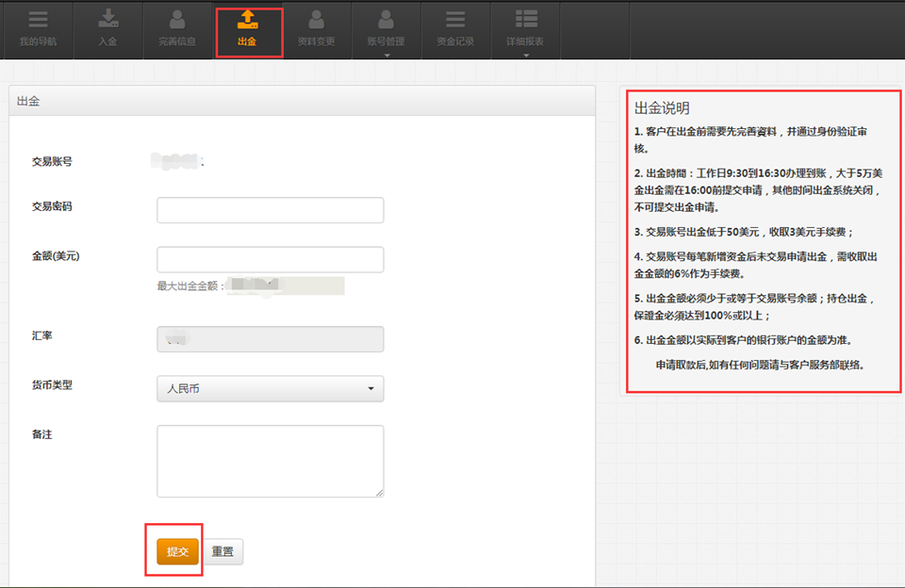Open 我的导航 hamburger menu icon
The height and width of the screenshot is (588, 905).
[x=38, y=19]
